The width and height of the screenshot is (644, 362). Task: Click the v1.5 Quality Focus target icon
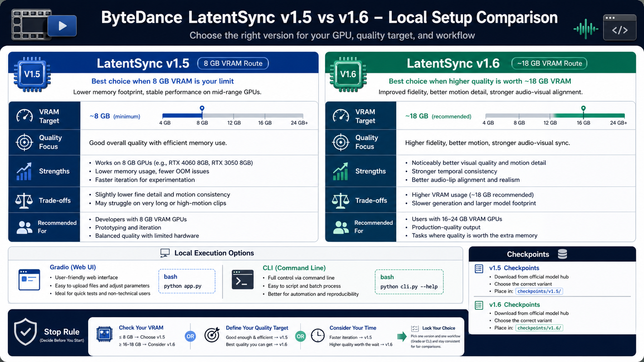[25, 142]
